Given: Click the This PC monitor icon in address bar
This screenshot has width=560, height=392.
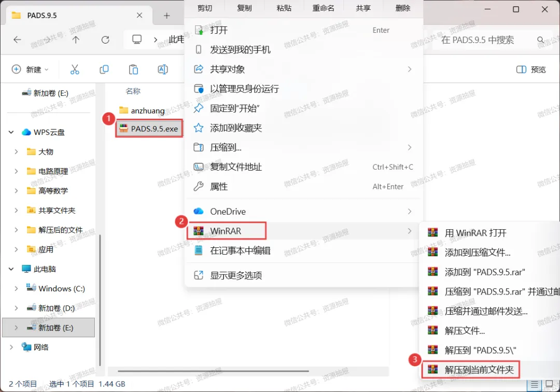Looking at the screenshot, I should coord(137,39).
